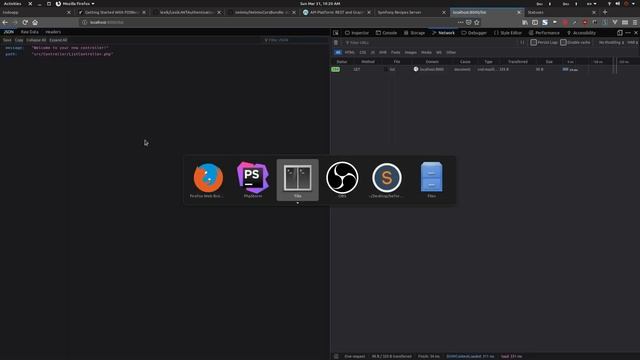Select the Getting Started browser tab

[111, 12]
